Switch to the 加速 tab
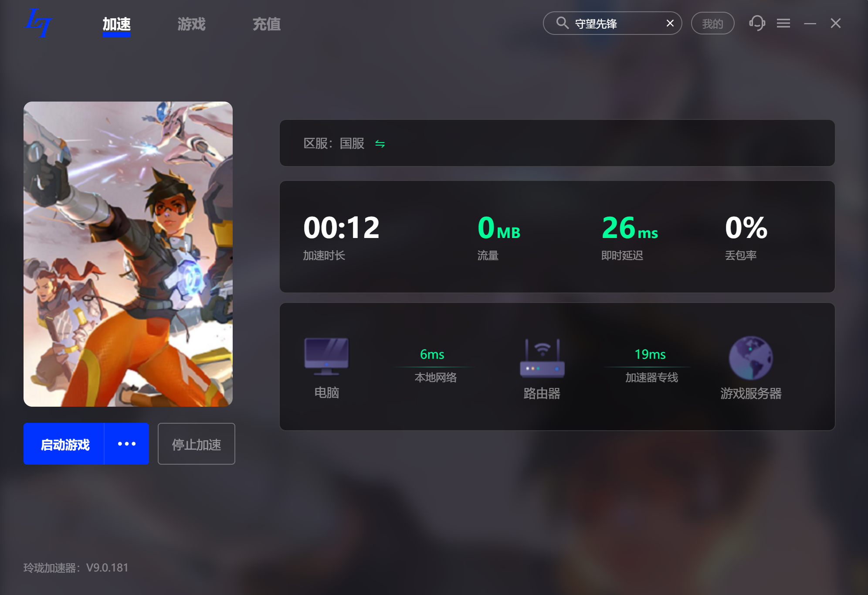 coord(116,24)
